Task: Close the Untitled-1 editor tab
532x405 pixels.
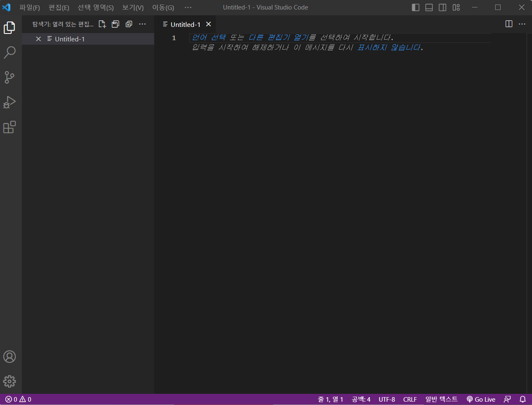Action: (208, 24)
